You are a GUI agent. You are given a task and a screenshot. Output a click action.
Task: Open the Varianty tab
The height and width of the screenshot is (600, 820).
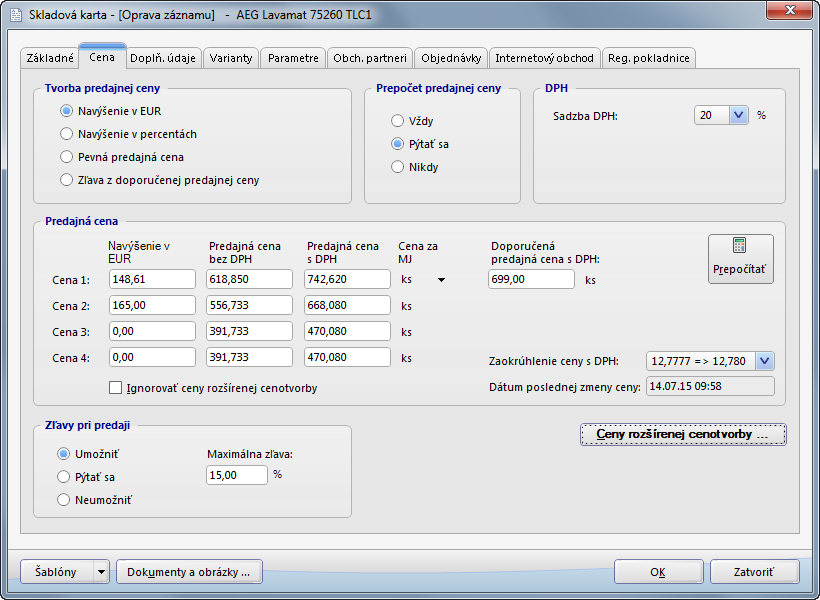point(231,58)
